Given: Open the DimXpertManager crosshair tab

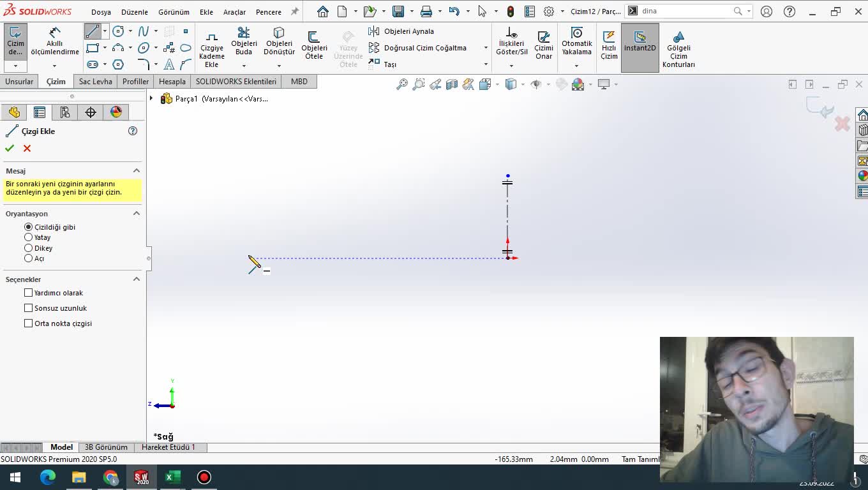Looking at the screenshot, I should 91,112.
